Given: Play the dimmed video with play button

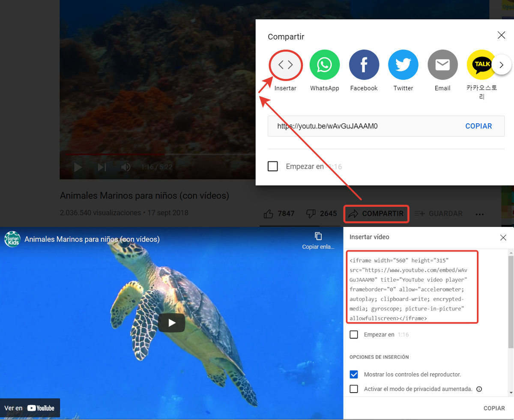Looking at the screenshot, I should pyautogui.click(x=78, y=167).
